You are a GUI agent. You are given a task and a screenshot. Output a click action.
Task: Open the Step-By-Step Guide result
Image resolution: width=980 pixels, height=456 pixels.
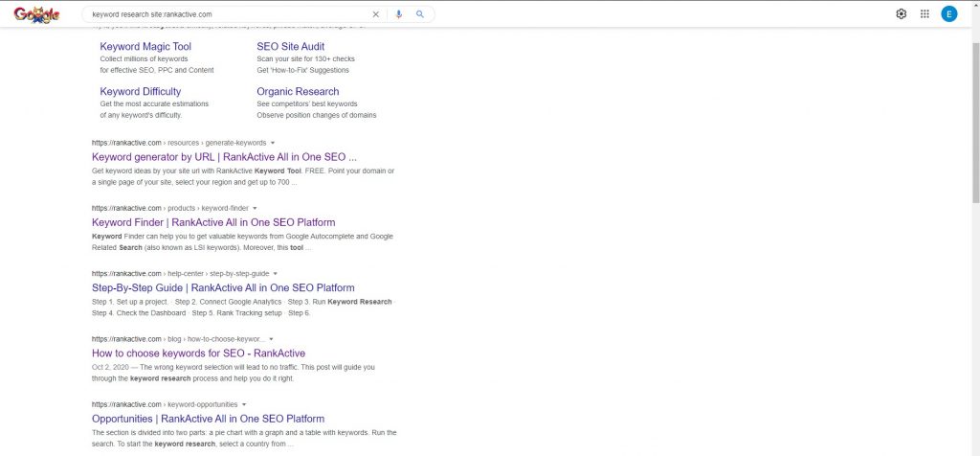(223, 288)
